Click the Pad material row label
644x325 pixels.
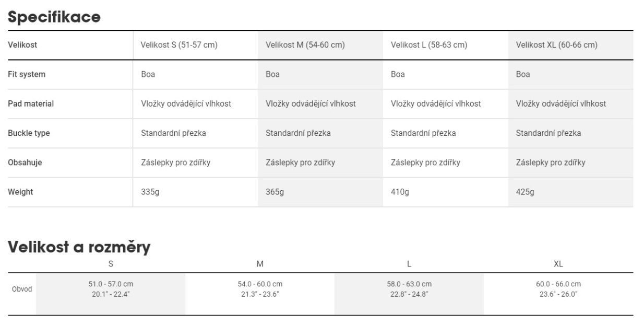click(31, 103)
